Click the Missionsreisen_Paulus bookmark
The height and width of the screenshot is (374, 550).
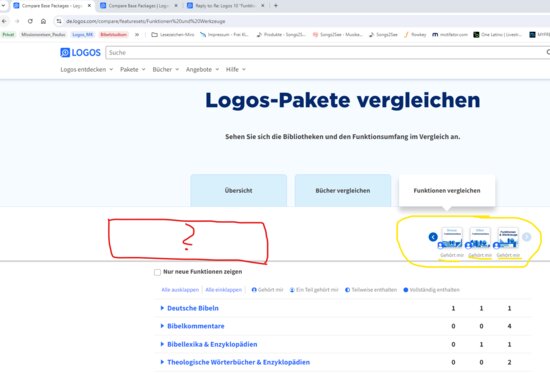(43, 34)
